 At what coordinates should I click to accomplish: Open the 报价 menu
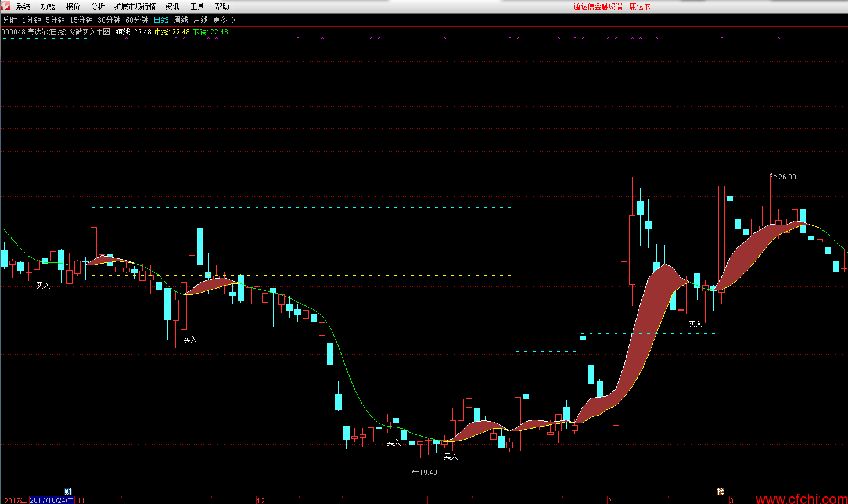pyautogui.click(x=73, y=6)
